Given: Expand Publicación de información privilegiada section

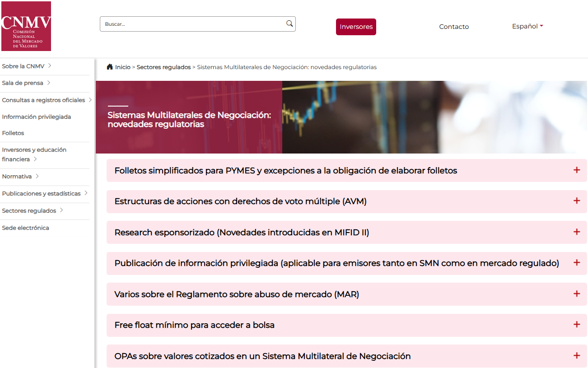Looking at the screenshot, I should point(336,263).
